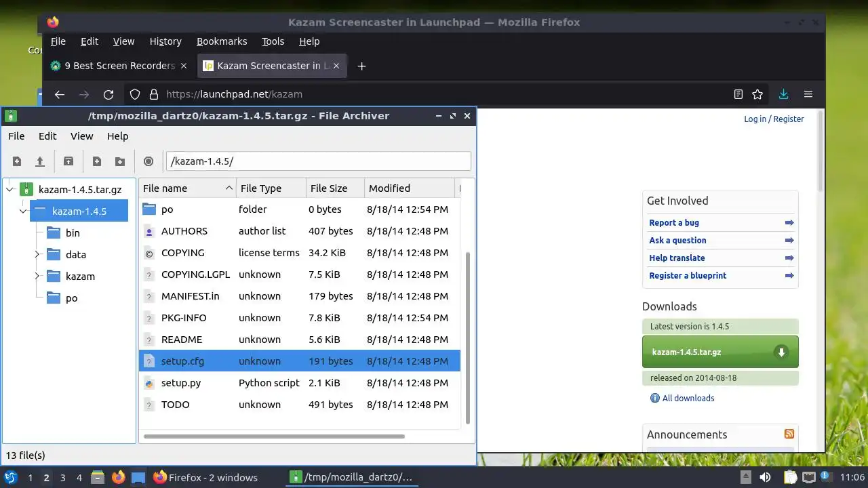
Task: Reload the Firefox page
Action: coord(108,94)
